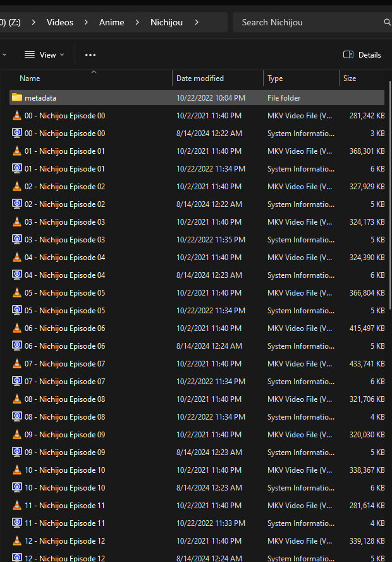The height and width of the screenshot is (562, 392).
Task: Toggle the Details pane button
Action: [362, 55]
